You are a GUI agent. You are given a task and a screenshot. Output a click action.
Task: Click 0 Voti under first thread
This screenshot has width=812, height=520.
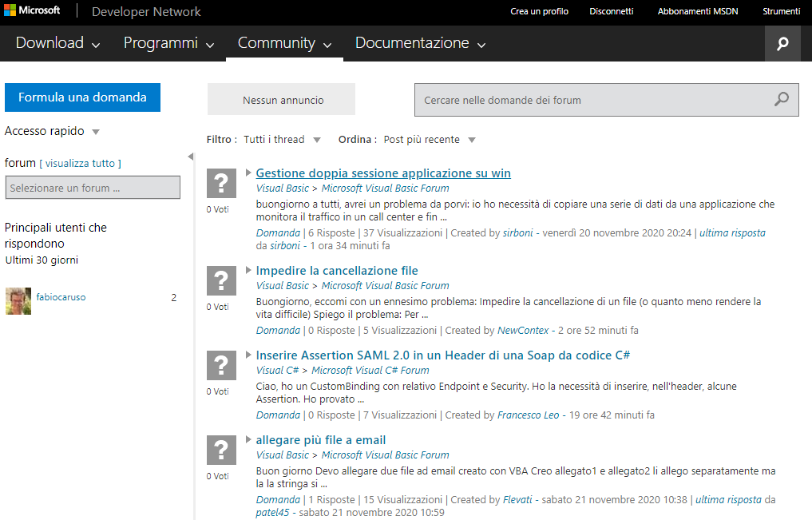pyautogui.click(x=217, y=209)
